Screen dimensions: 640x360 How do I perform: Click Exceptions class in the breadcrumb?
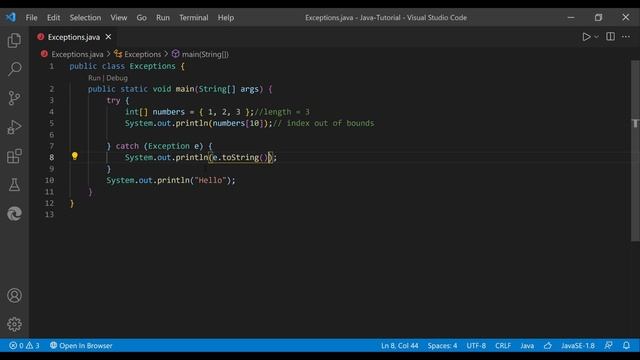coord(142,54)
